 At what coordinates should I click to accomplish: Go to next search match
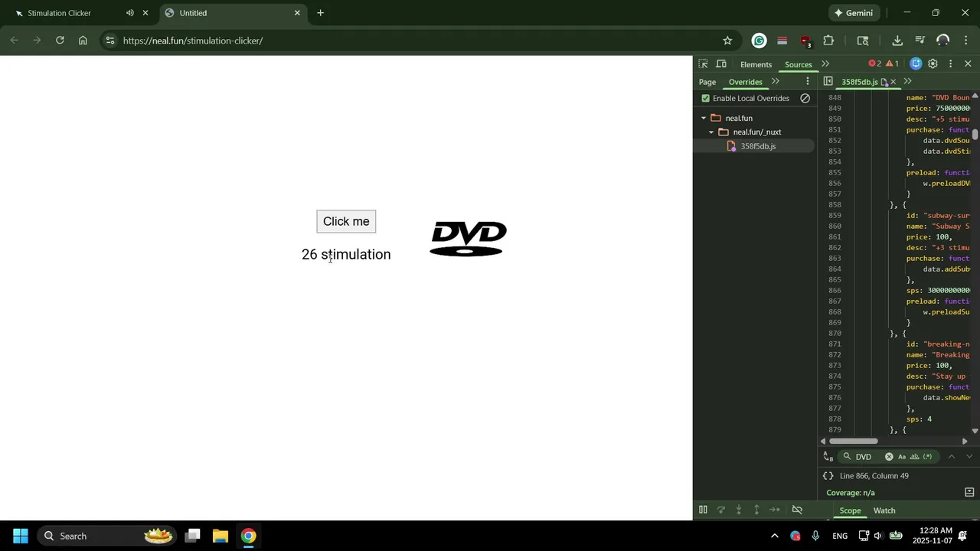tap(969, 457)
